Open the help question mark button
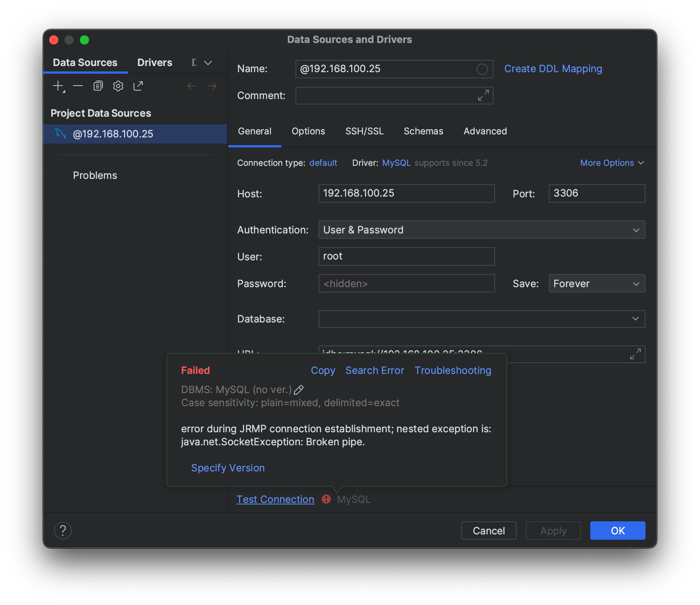This screenshot has height=605, width=700. point(63,531)
